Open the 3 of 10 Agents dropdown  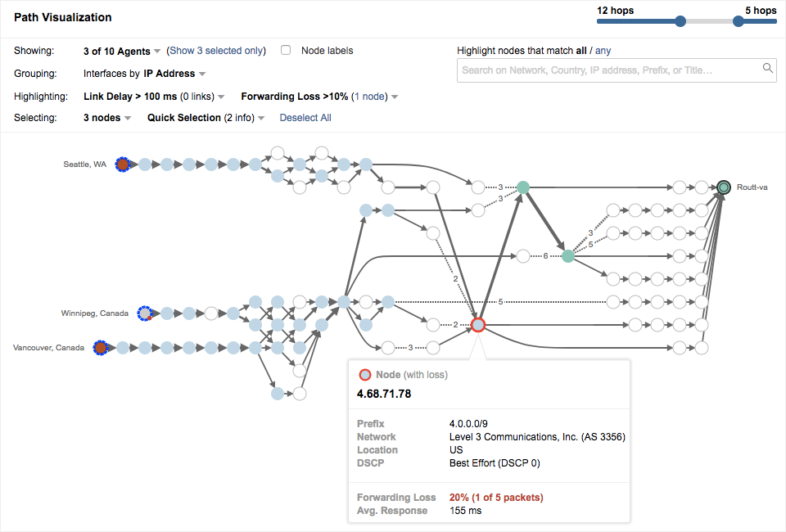(x=122, y=51)
